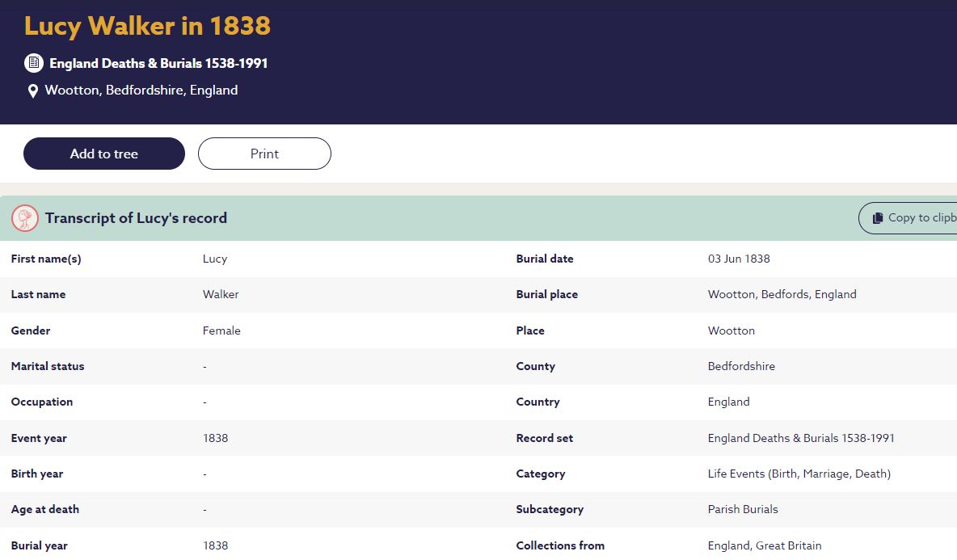This screenshot has height=560, width=957.
Task: Click the copy clipboard icon
Action: coord(877,218)
